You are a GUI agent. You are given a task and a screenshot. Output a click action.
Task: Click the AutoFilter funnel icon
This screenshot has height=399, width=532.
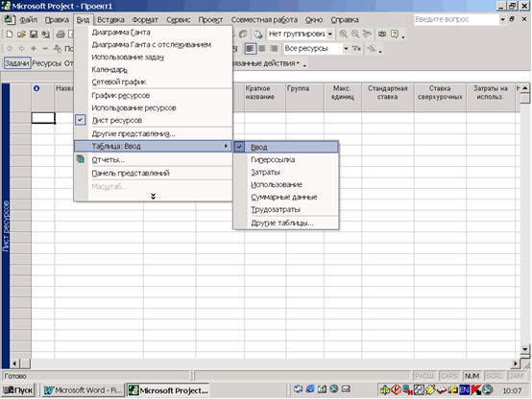pos(356,49)
